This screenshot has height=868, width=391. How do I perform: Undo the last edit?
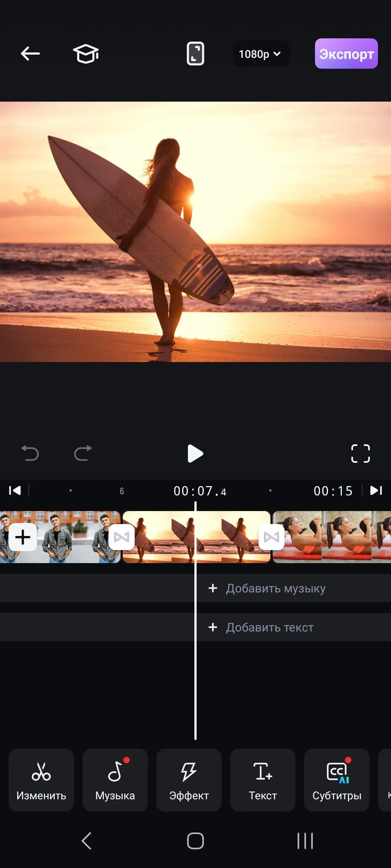pyautogui.click(x=30, y=453)
